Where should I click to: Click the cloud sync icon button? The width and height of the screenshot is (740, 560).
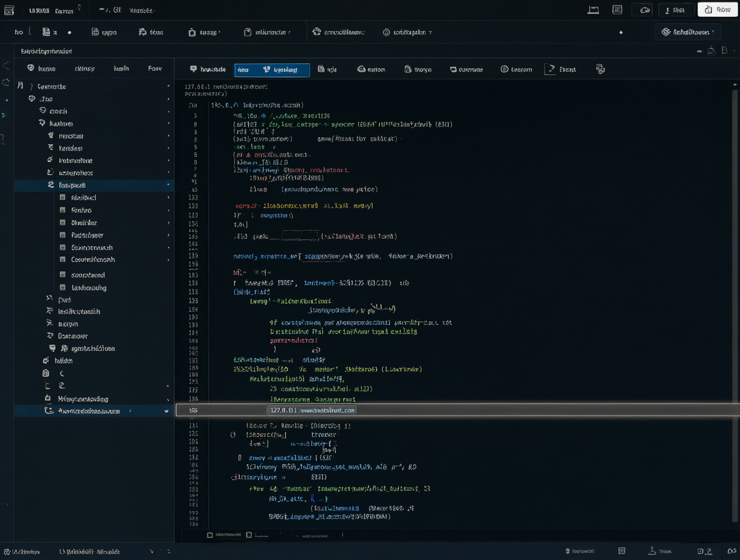[644, 10]
